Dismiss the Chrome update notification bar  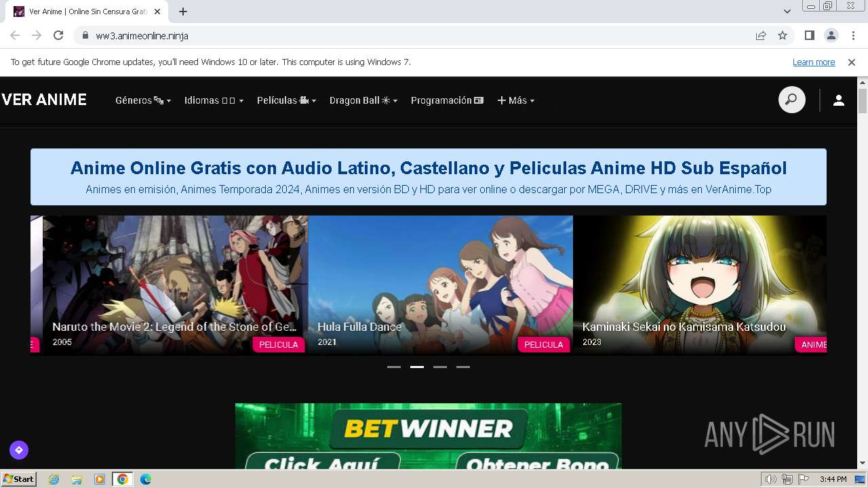click(852, 62)
